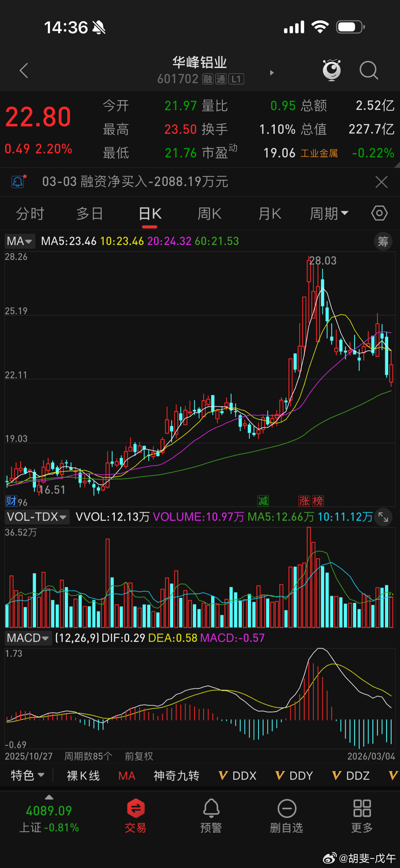
Task: Enable the DDY indicator
Action: (294, 776)
